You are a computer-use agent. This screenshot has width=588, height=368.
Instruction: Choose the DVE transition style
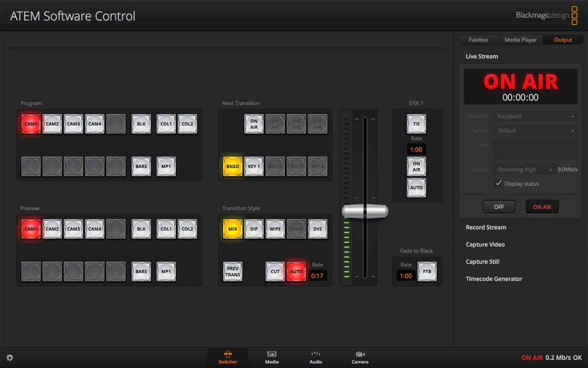click(x=317, y=229)
